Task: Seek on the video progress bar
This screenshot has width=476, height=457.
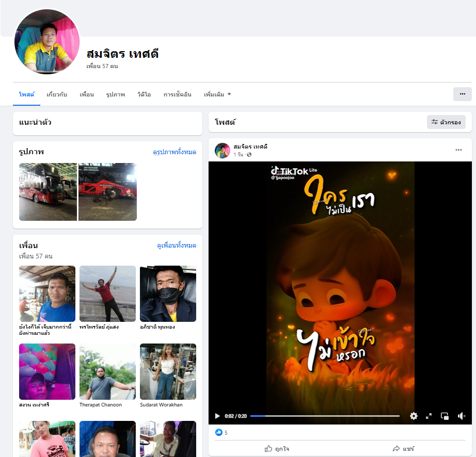Action: pos(324,416)
